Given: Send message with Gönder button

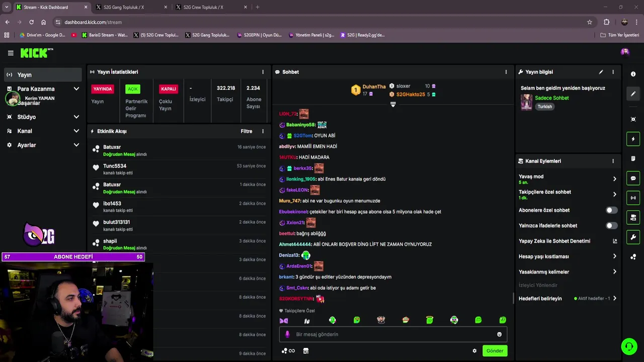Looking at the screenshot, I should pyautogui.click(x=495, y=351).
